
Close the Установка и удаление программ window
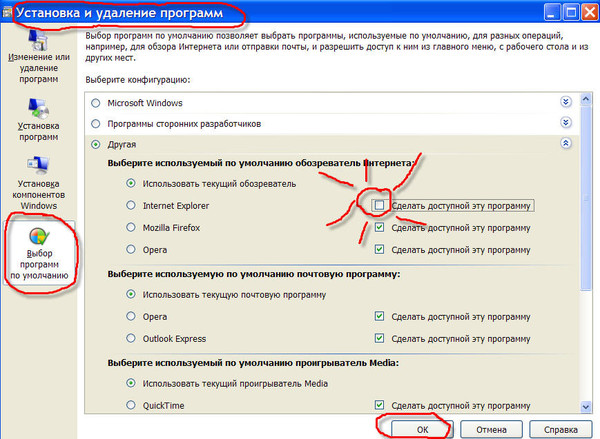[x=590, y=13]
